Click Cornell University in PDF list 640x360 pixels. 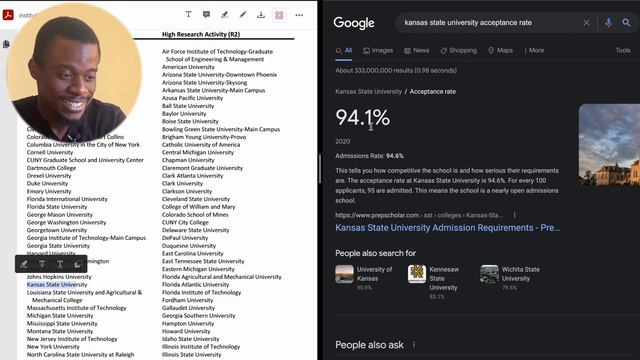[x=50, y=153]
